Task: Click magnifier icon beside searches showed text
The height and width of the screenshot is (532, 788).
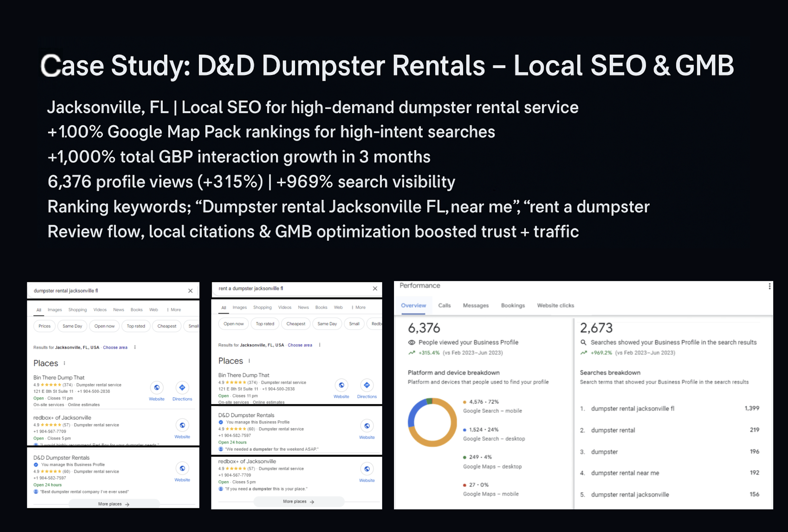Action: pos(583,343)
